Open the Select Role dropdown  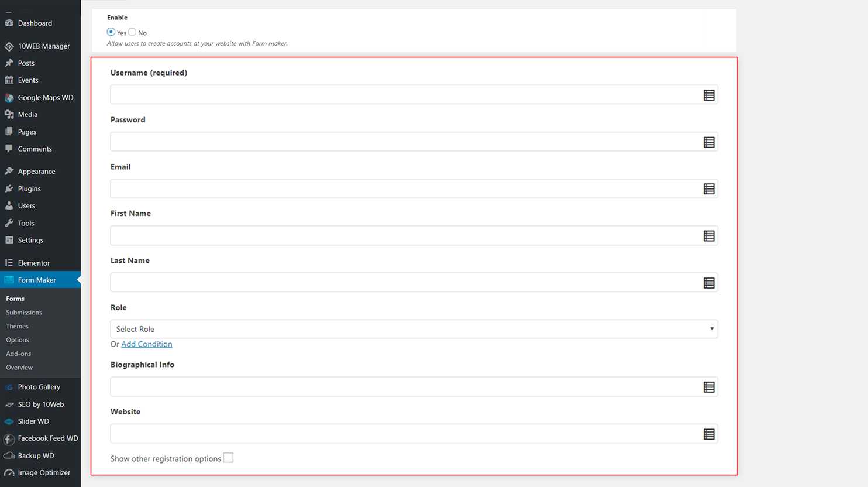click(x=414, y=329)
